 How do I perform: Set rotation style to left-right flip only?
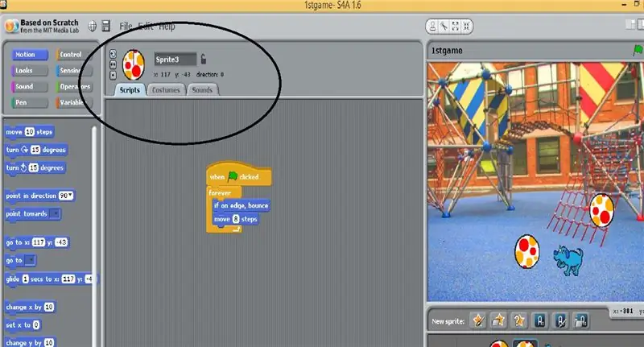point(113,64)
